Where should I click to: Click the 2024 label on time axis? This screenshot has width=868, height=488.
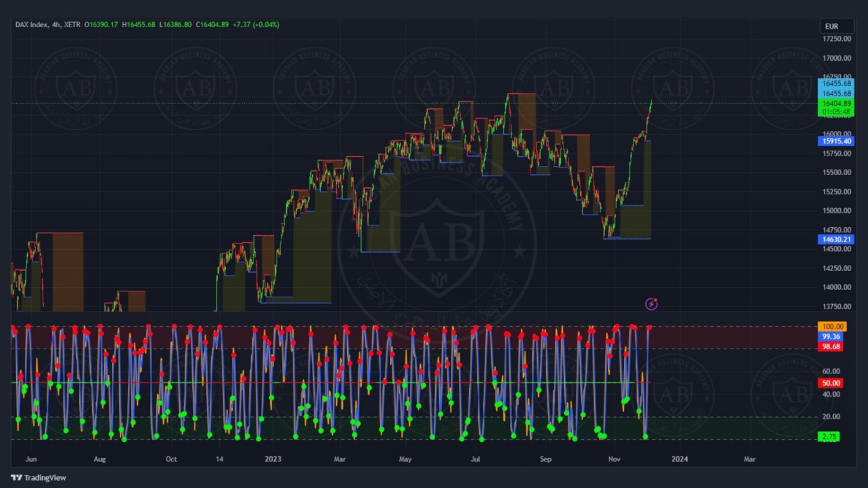coord(679,459)
